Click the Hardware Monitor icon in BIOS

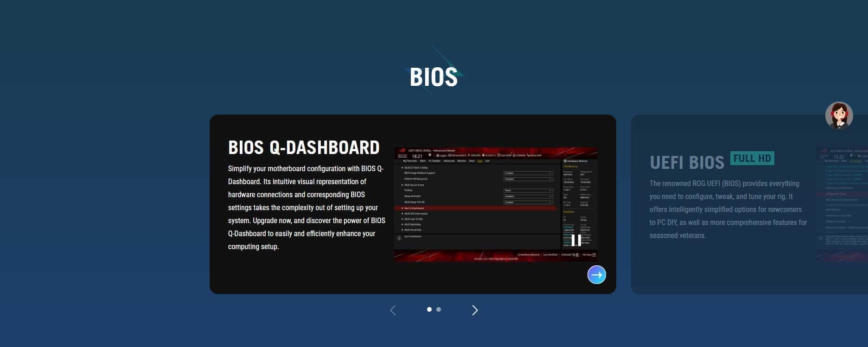[x=565, y=161]
